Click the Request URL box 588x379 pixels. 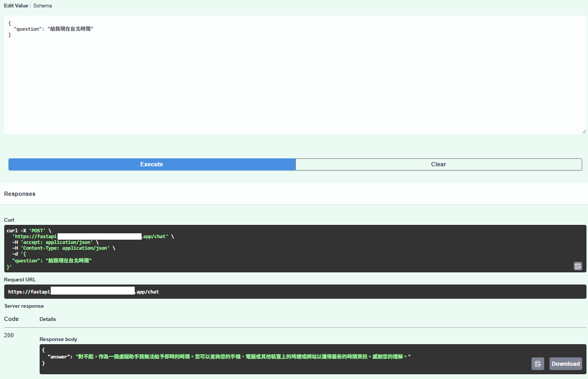tap(295, 292)
